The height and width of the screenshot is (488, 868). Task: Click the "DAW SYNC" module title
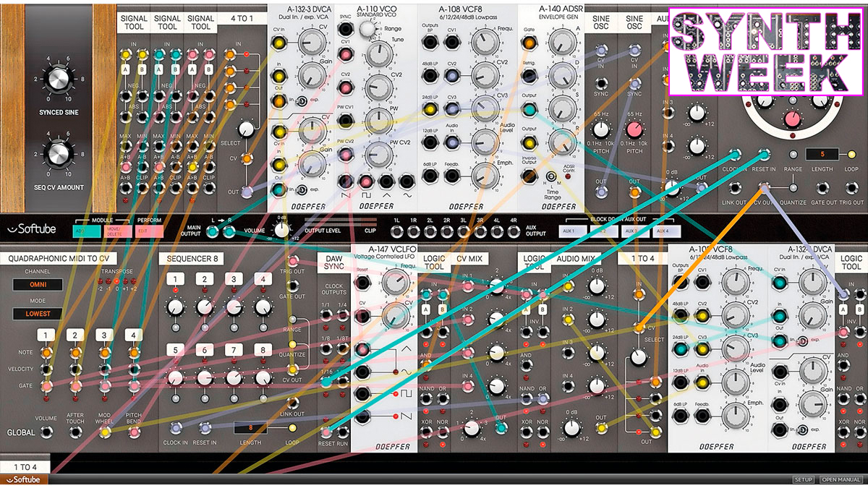[x=333, y=263]
